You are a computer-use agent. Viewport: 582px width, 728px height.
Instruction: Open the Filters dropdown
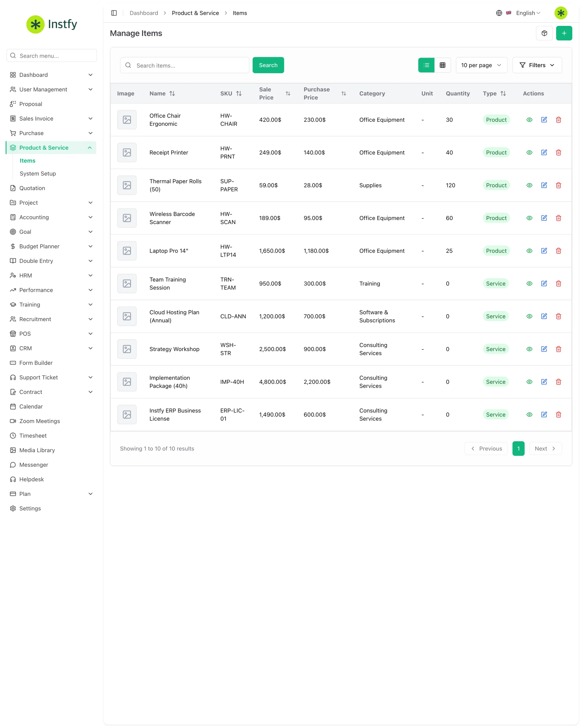point(537,65)
